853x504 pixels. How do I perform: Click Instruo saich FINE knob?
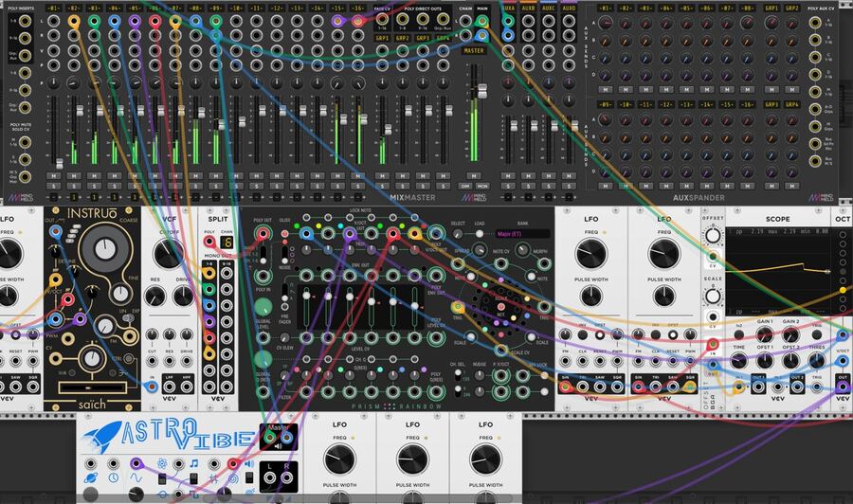(119, 294)
